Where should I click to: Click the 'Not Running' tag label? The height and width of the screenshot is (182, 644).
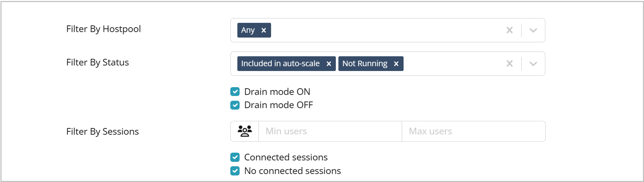(365, 64)
